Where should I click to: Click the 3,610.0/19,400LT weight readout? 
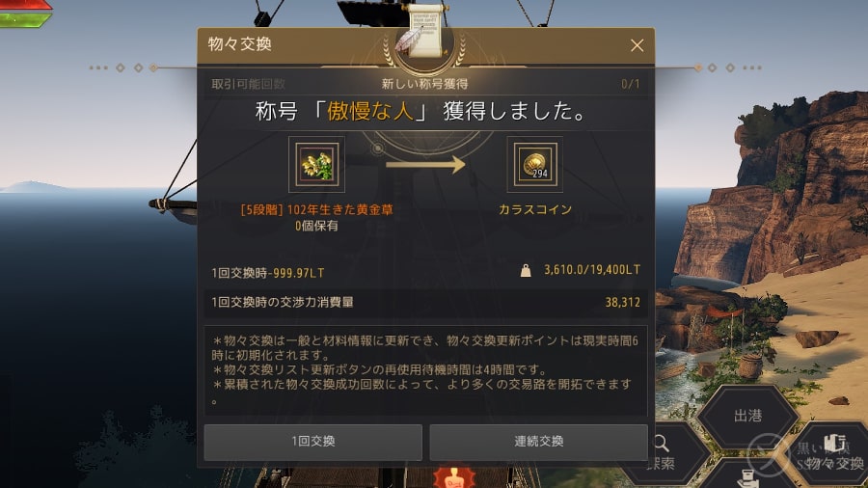tap(592, 270)
